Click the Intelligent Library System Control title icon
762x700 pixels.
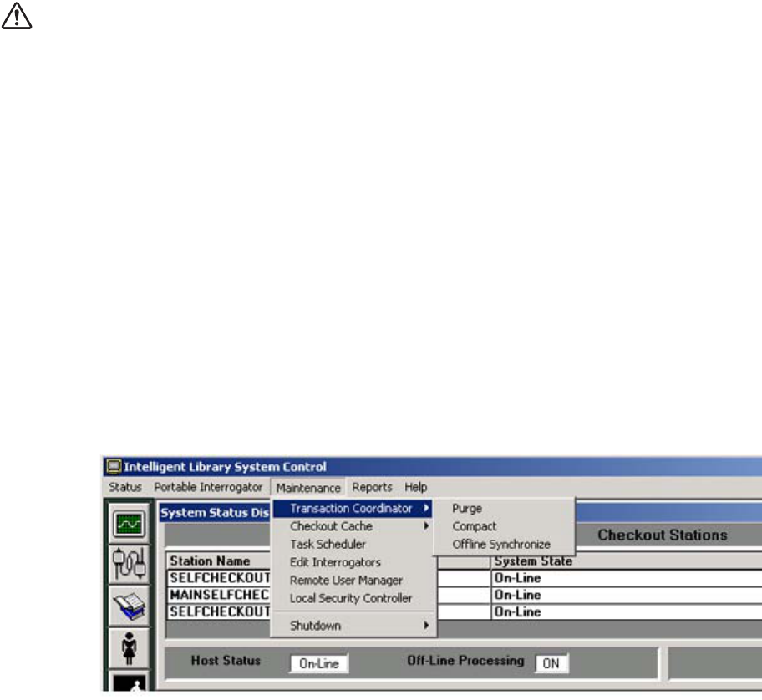pos(114,466)
